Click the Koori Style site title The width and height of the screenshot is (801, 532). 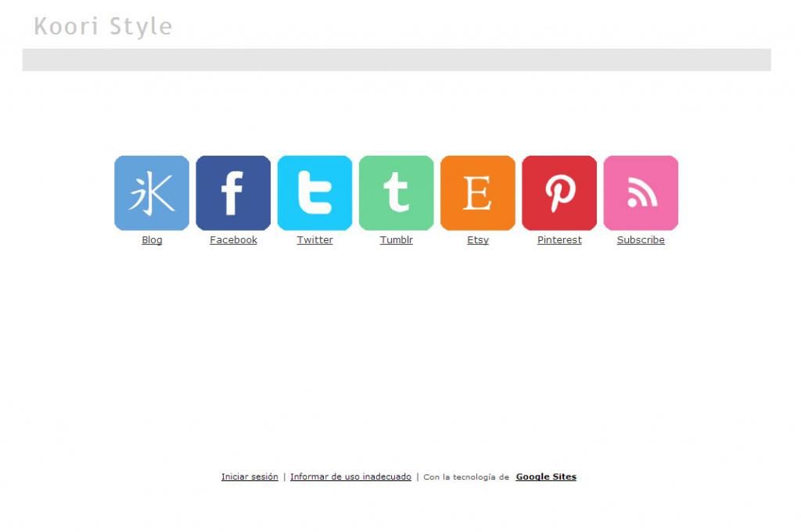[x=103, y=27]
